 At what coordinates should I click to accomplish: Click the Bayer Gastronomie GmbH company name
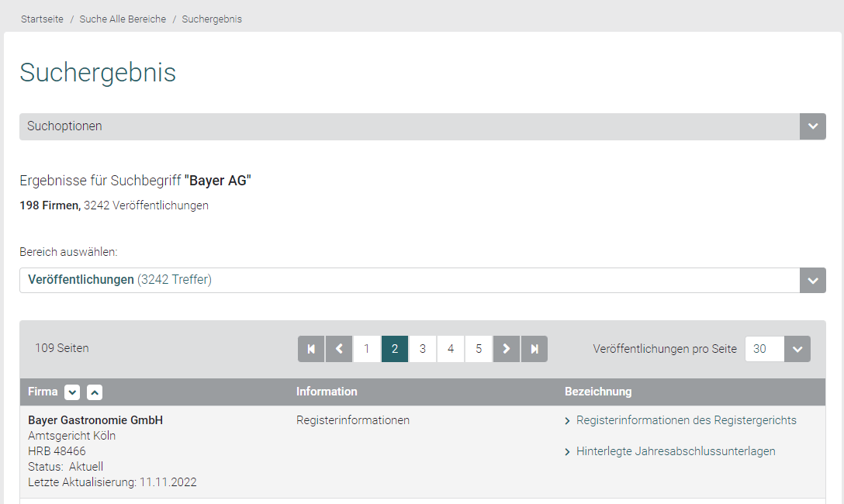(95, 420)
